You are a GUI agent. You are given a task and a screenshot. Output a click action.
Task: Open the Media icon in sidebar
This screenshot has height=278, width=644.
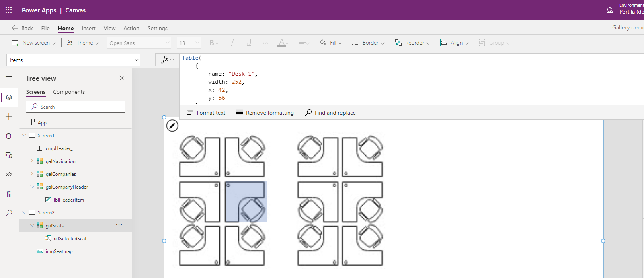tap(9, 155)
